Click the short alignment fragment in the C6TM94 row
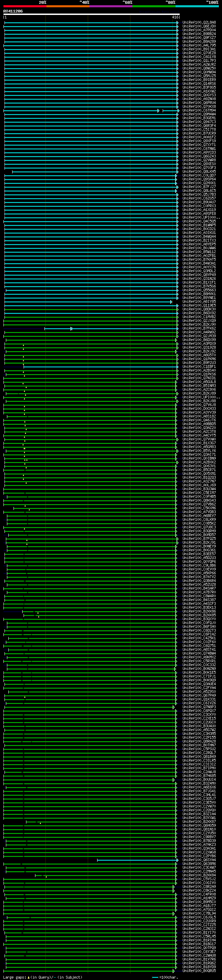Screen dimensions: 222x980 tap(170, 111)
